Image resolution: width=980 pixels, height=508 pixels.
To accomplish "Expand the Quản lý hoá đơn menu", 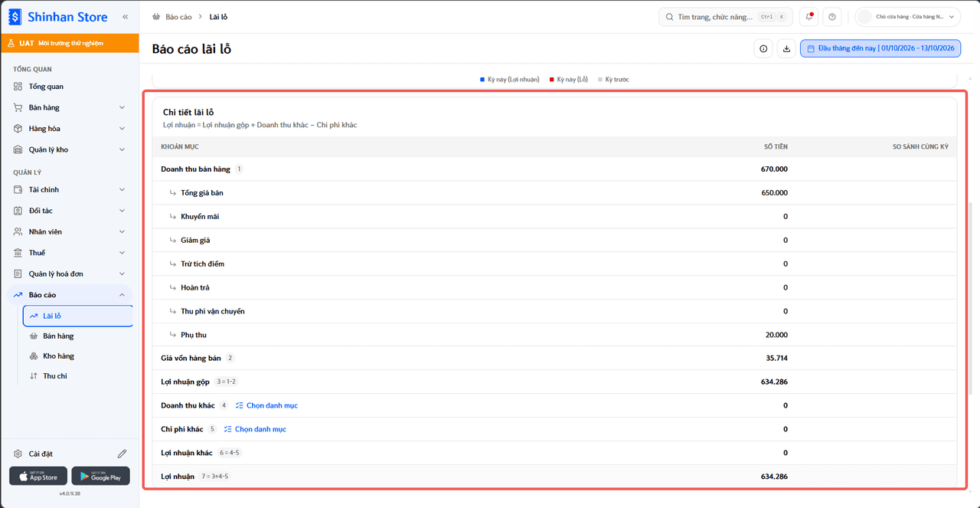I will [70, 274].
